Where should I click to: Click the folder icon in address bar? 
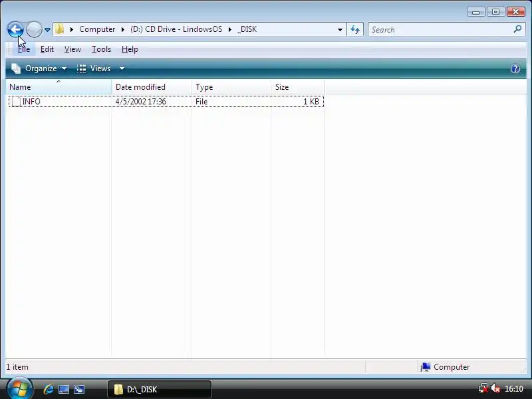tap(59, 29)
